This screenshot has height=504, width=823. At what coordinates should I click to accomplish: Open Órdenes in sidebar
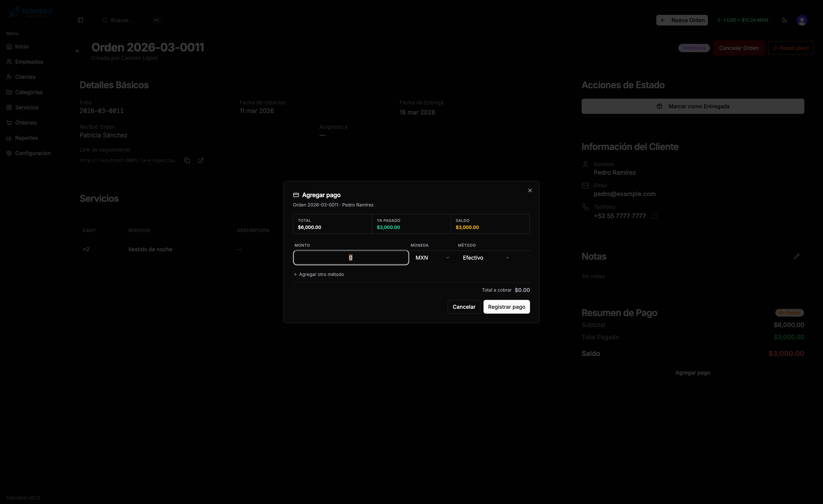[x=26, y=123]
